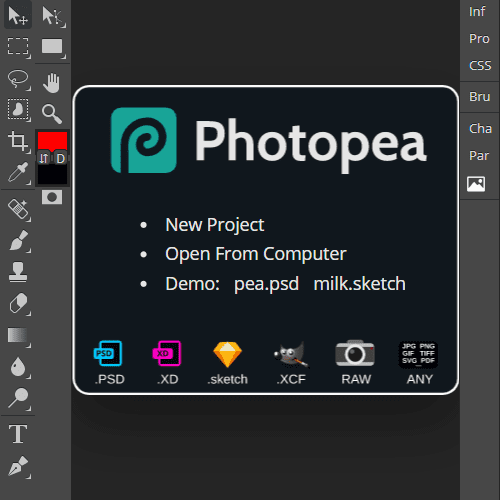Open the Info panel tab
Screen dimensions: 500x500
(477, 12)
